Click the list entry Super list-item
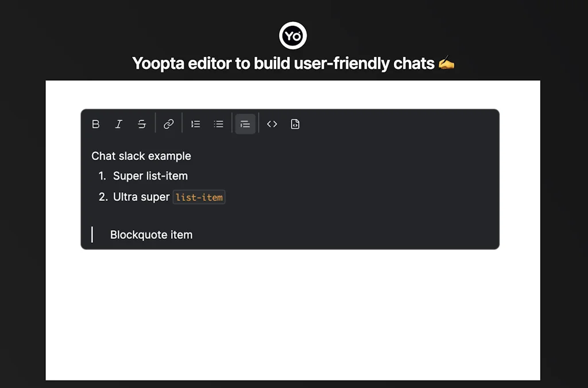The image size is (588, 388). 150,176
